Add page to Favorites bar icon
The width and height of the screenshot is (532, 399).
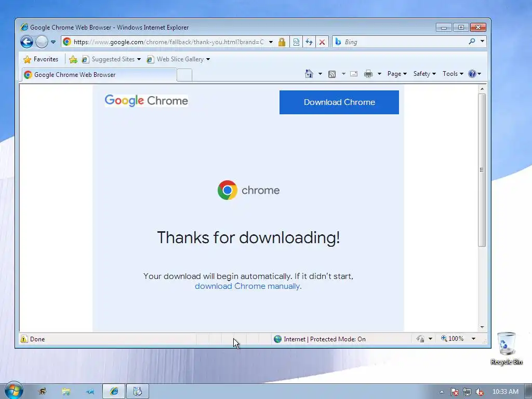[73, 60]
